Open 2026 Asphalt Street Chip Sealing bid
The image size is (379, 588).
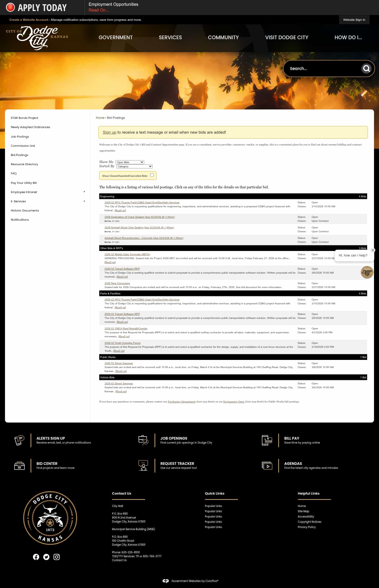[139, 228]
